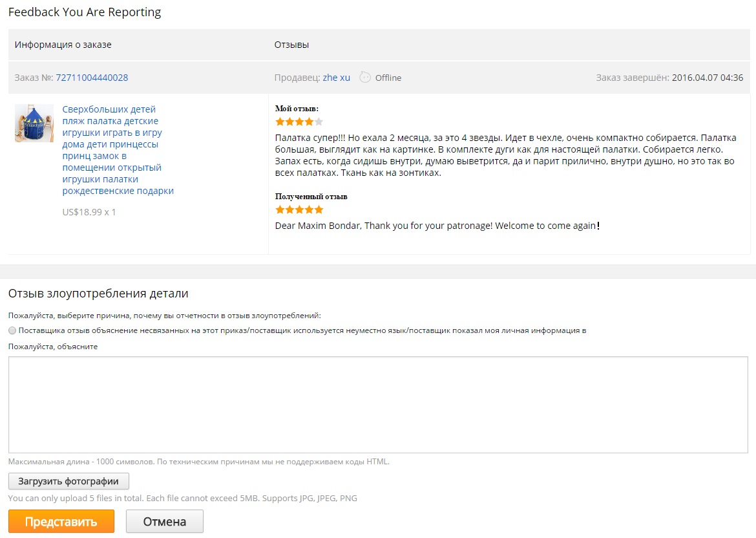The width and height of the screenshot is (756, 538).
Task: Click the Информация о заказе column header
Action: [63, 45]
